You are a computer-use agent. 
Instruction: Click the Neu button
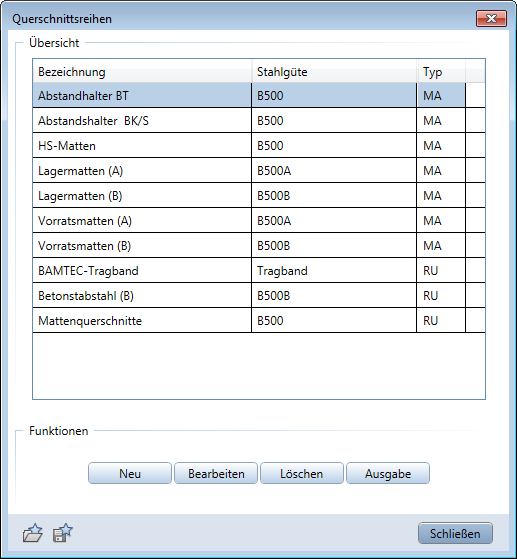click(130, 473)
